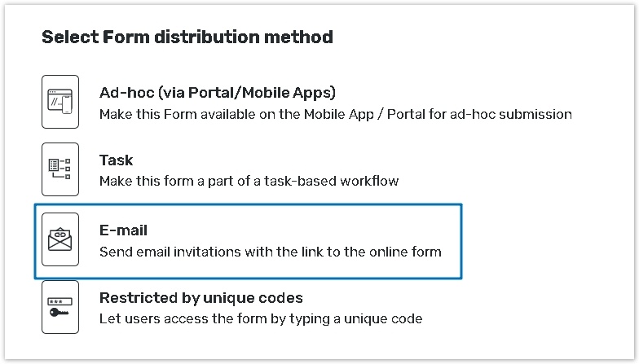The height and width of the screenshot is (364, 639).
Task: Select the Ad-hoc (via Portal/Mobile Apps) title
Action: 217,92
